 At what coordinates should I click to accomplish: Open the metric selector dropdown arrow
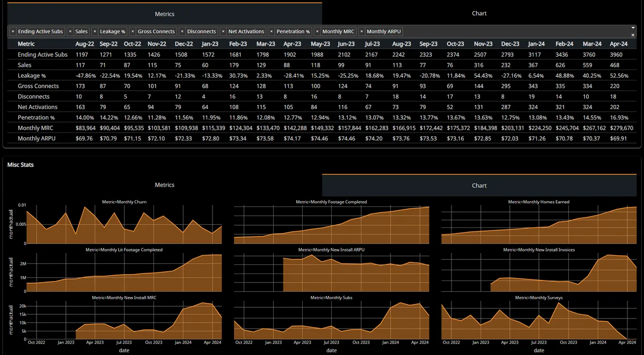click(633, 27)
